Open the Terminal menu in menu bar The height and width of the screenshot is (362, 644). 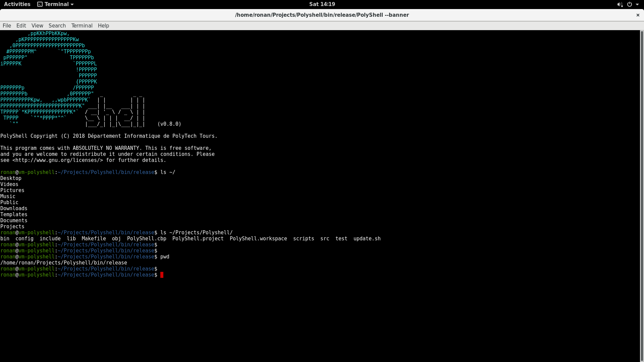[82, 25]
